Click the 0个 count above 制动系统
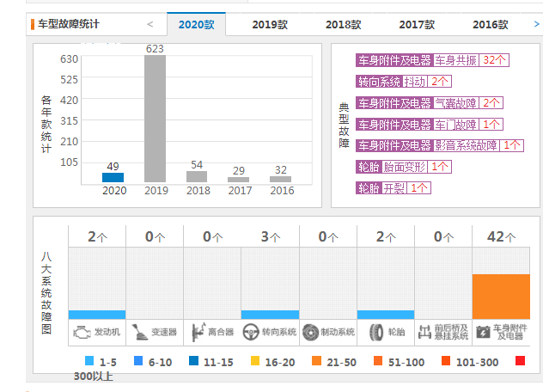The height and width of the screenshot is (392, 543). pyautogui.click(x=328, y=236)
